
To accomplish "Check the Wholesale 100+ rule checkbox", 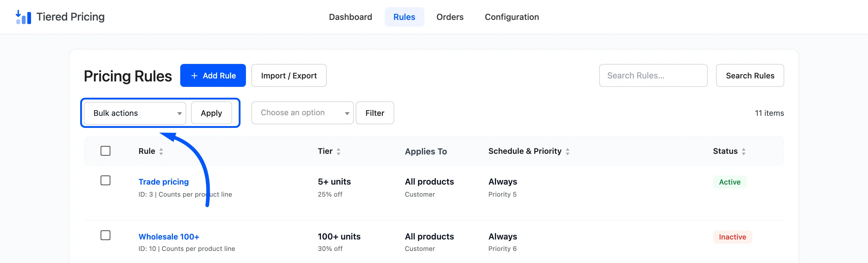I will [105, 235].
